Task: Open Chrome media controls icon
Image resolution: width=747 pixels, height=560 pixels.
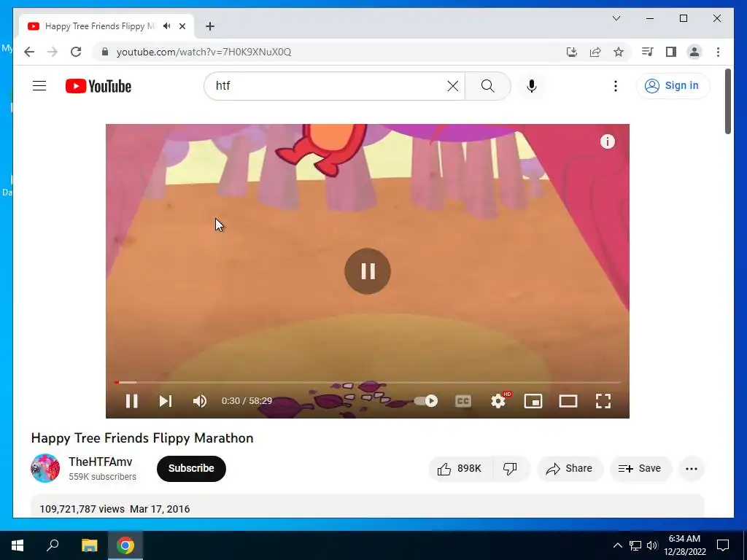Action: [648, 52]
